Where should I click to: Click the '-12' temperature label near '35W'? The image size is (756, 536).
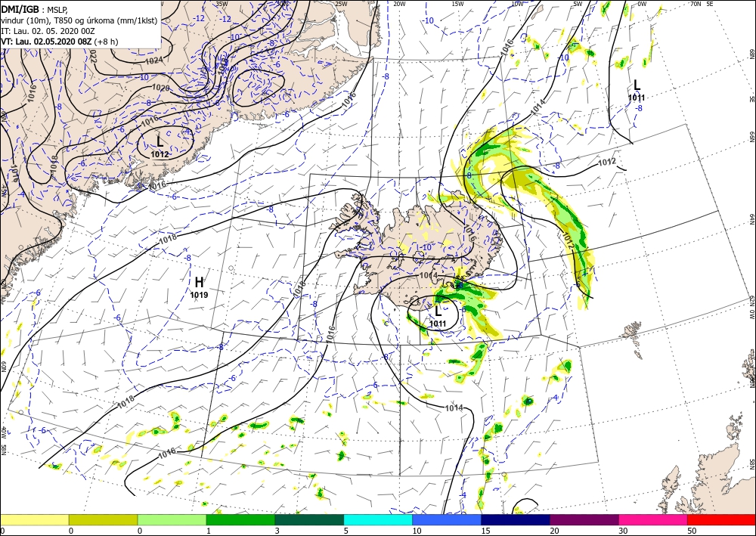pos(225,20)
